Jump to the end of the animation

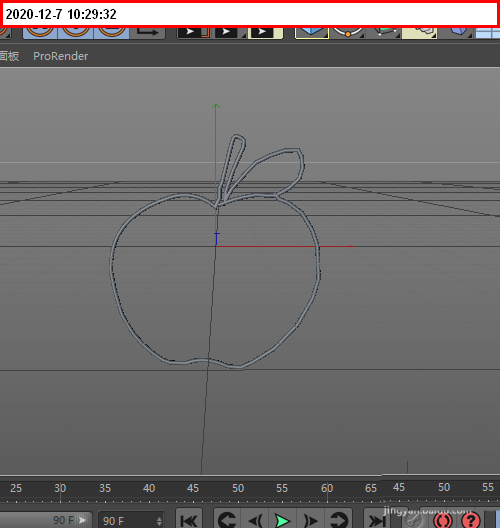pos(377,520)
